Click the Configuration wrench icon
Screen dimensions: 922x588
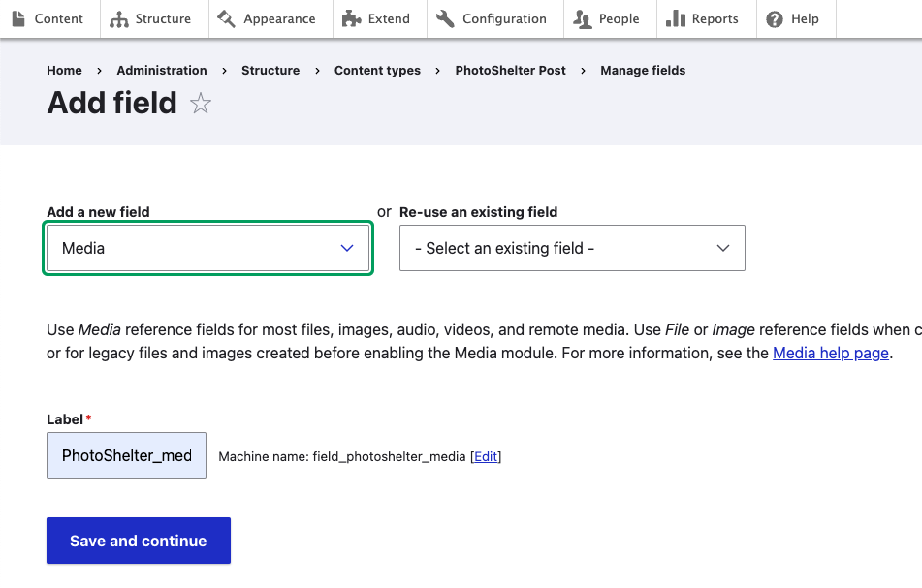[445, 18]
